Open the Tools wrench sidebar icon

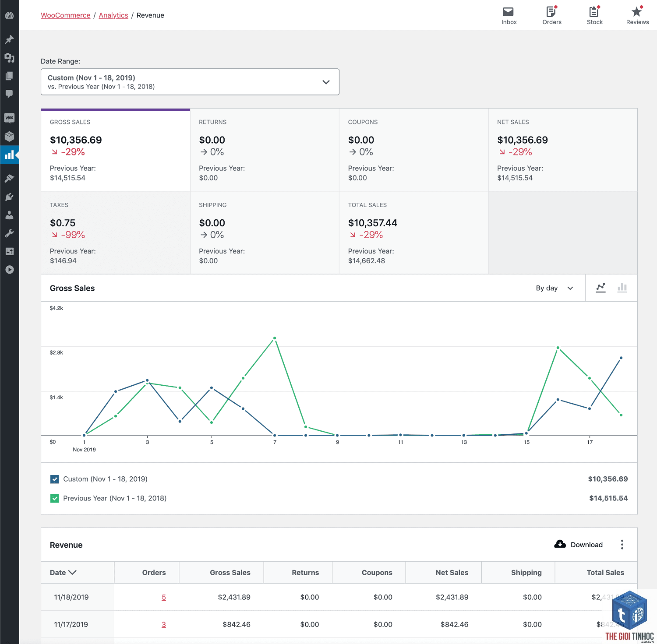tap(9, 233)
